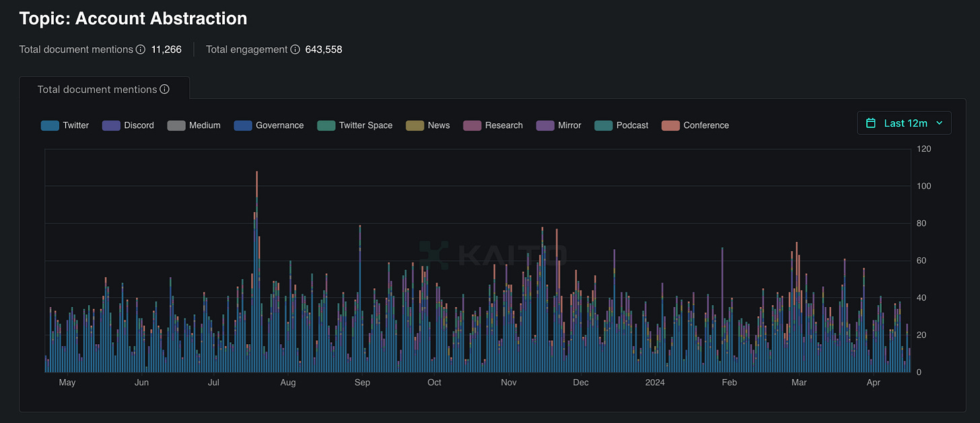This screenshot has width=980, height=423.
Task: Click the Apr label on x-axis
Action: point(874,383)
